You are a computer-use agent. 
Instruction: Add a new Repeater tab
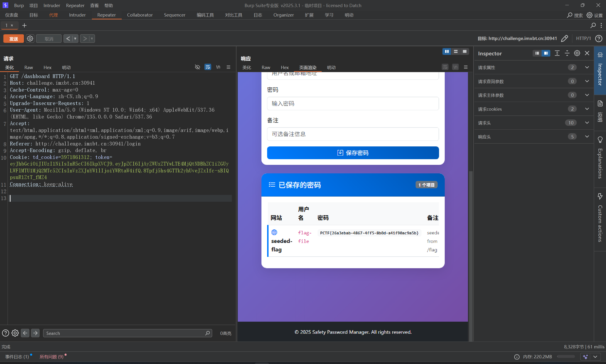(x=24, y=25)
